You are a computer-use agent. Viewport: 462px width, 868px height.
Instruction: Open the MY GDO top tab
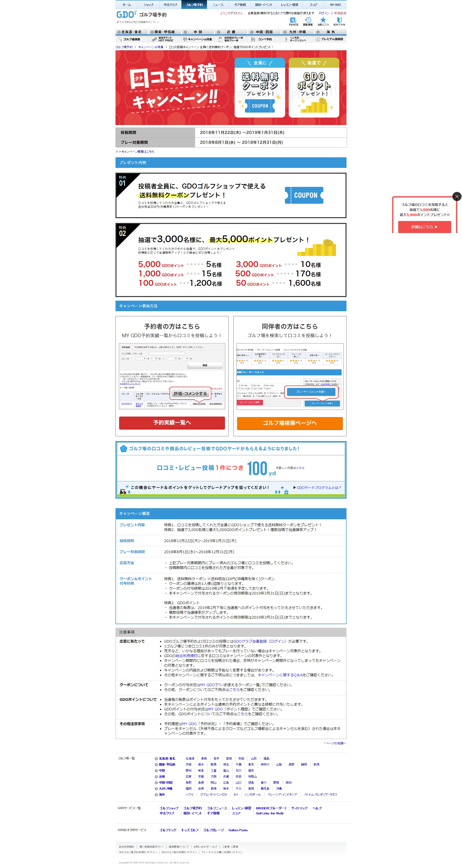point(335,5)
